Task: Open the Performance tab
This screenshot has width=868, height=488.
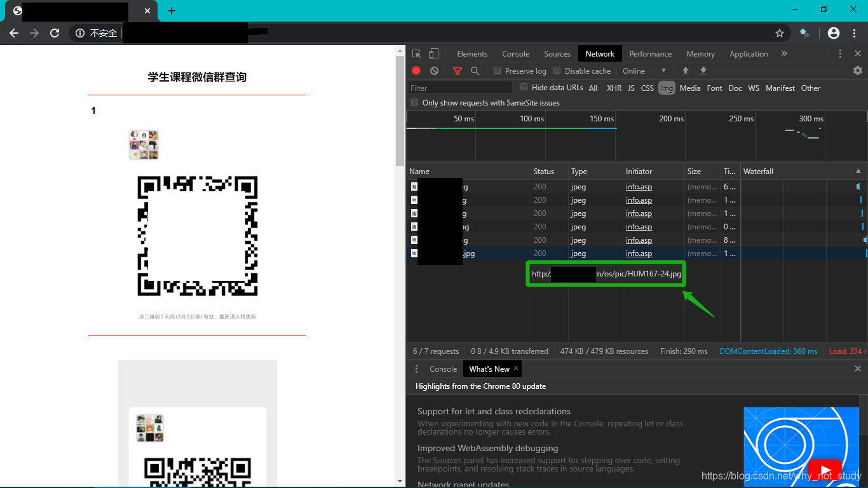Action: point(650,54)
